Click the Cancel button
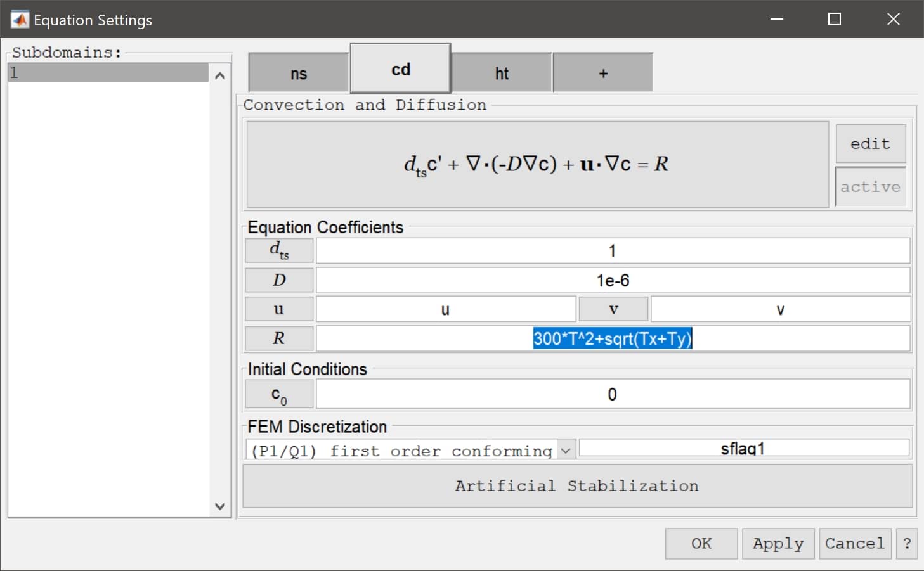This screenshot has width=924, height=571. click(x=855, y=544)
